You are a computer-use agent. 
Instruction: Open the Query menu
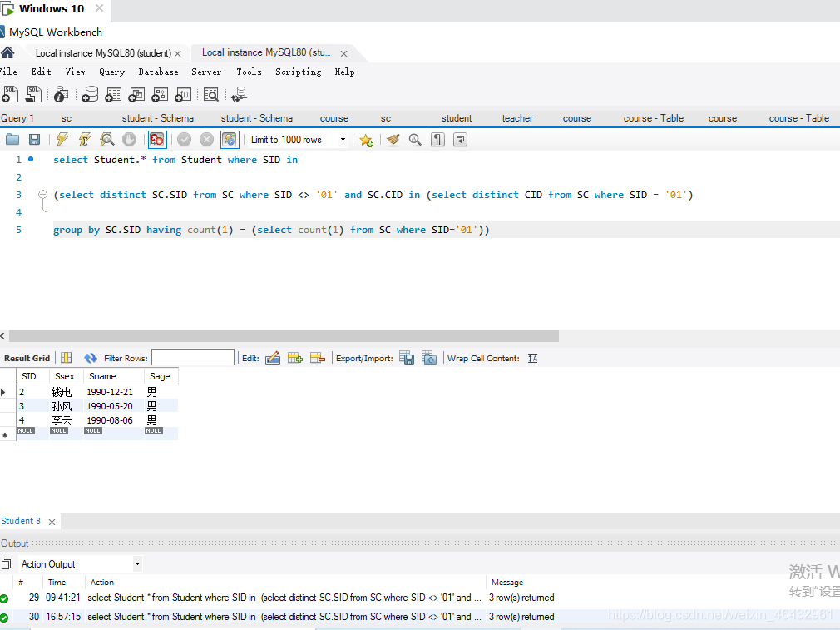[x=112, y=72]
